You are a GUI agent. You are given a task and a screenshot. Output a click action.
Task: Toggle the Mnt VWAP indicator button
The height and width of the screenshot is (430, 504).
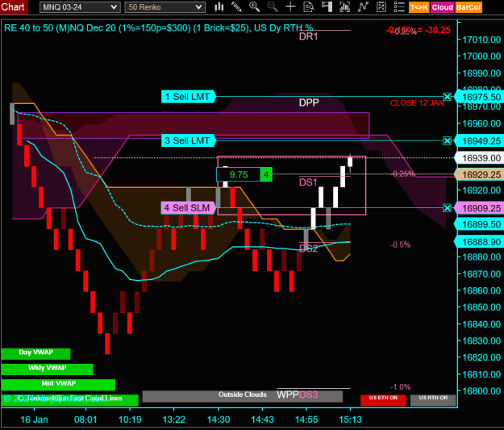click(58, 384)
